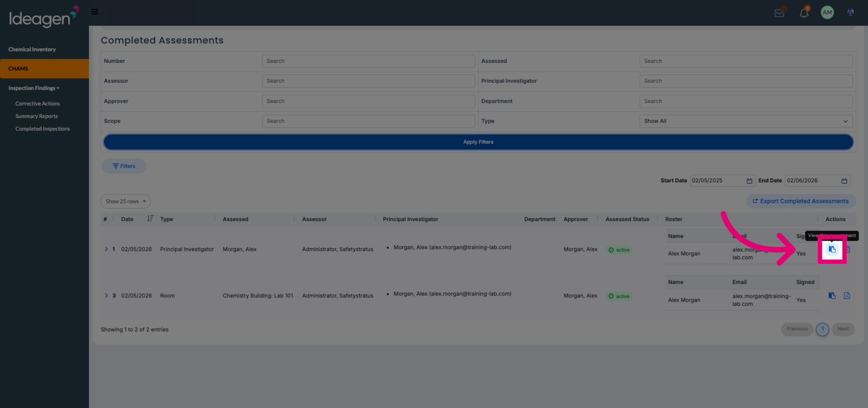
Task: Open the hamburger menu in the top bar
Action: [95, 12]
